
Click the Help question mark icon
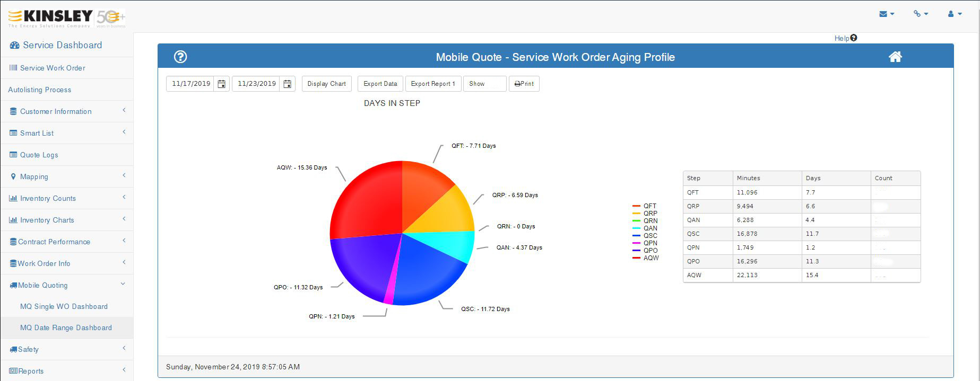[x=853, y=38]
